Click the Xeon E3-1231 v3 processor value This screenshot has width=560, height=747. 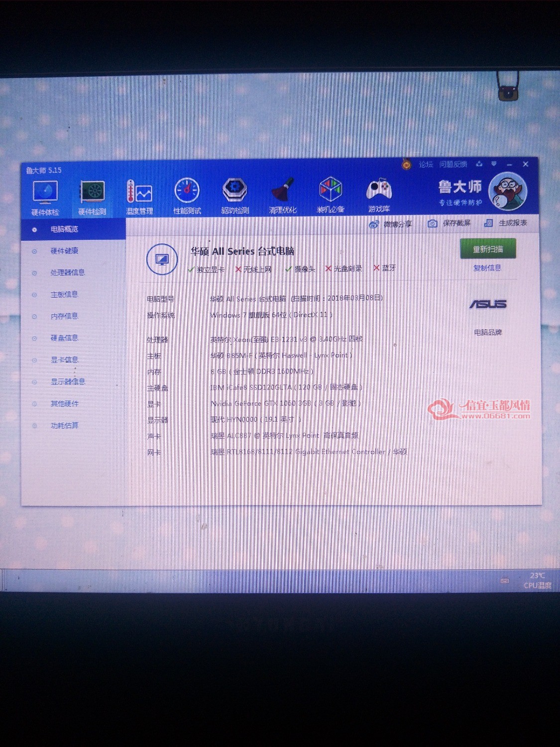286,339
